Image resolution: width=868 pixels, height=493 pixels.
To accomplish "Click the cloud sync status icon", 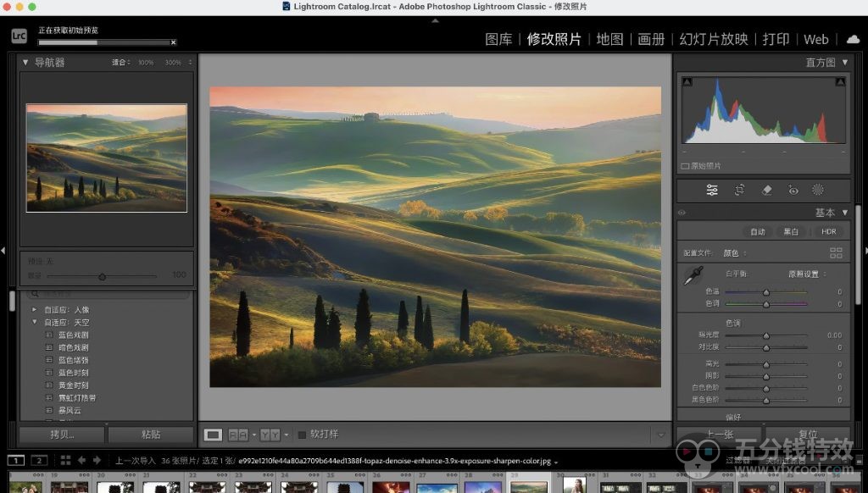I will coord(852,39).
